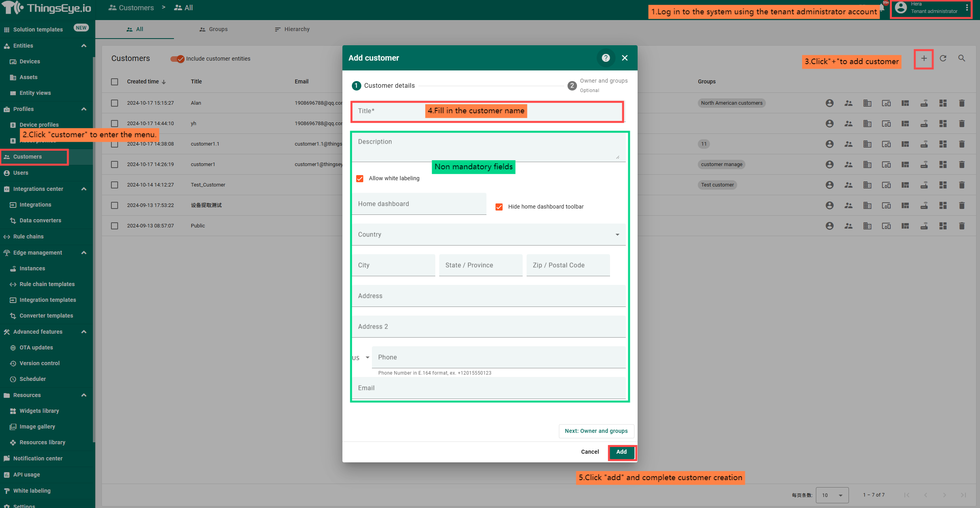The width and height of the screenshot is (980, 508).
Task: Open the notification bell icon
Action: (882, 7)
